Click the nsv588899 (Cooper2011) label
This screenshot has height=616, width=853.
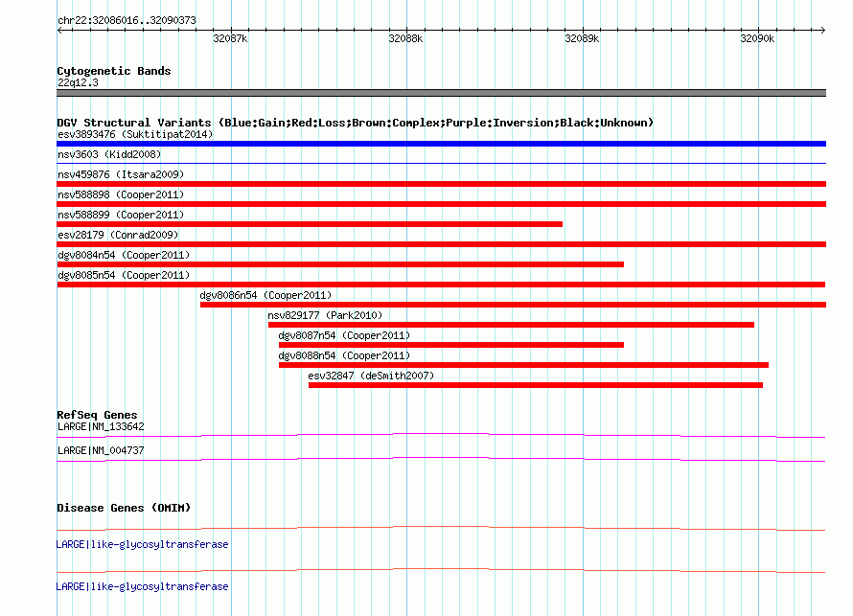(121, 215)
